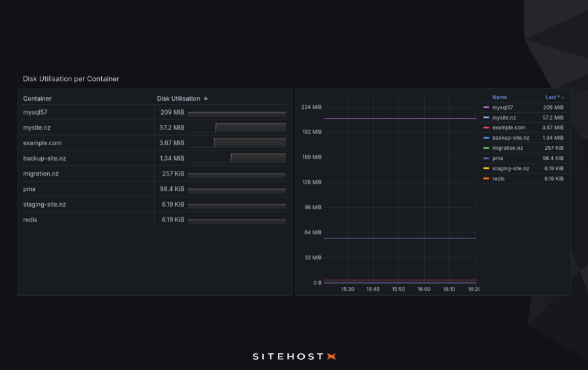Click the 209 MiB line in graph
This screenshot has width=588, height=370.
(399, 119)
